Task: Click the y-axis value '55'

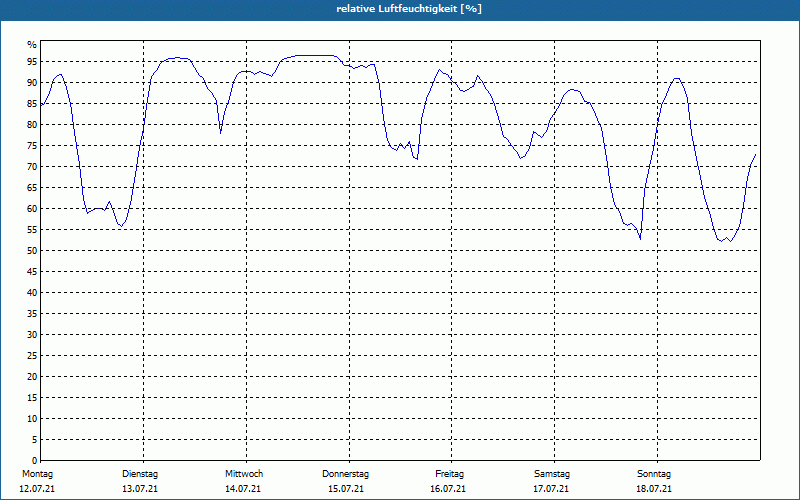Action: pos(32,230)
